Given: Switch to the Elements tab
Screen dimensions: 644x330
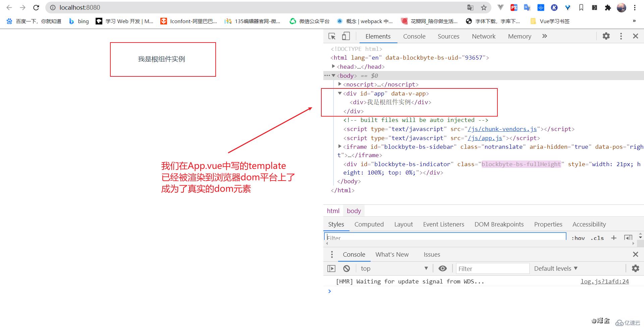Looking at the screenshot, I should [x=378, y=36].
